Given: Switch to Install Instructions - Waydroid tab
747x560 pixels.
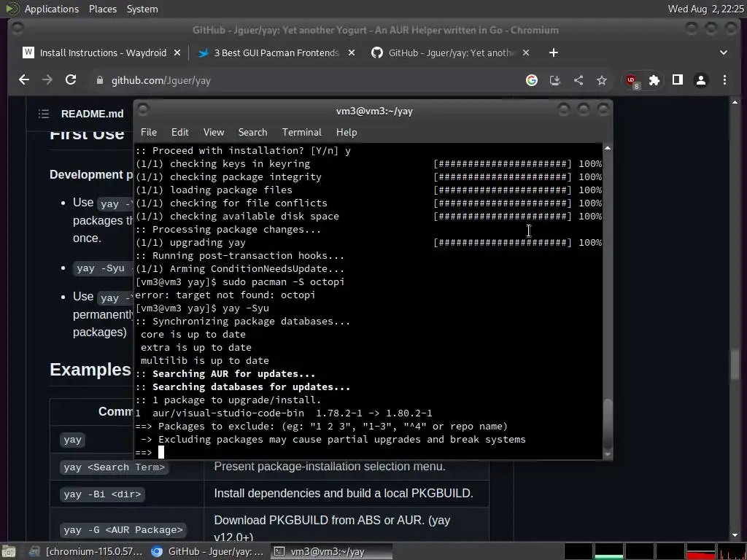Looking at the screenshot, I should tap(102, 52).
